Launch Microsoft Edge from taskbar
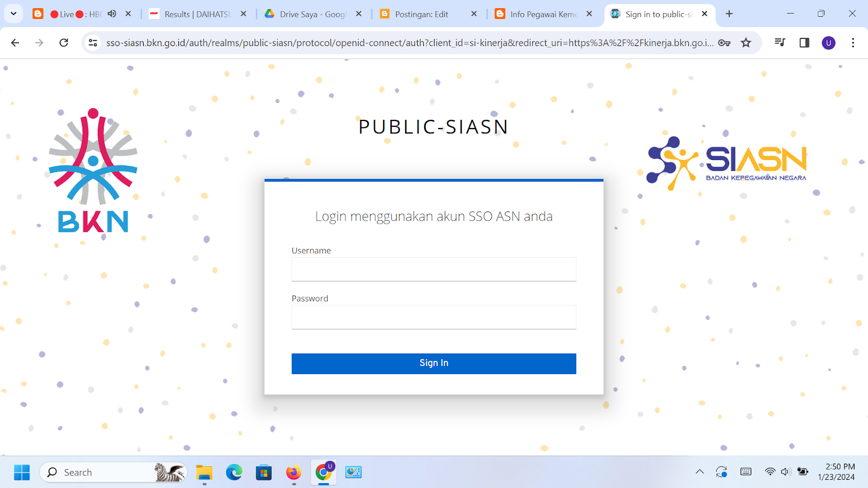The width and height of the screenshot is (868, 488). coord(234,472)
